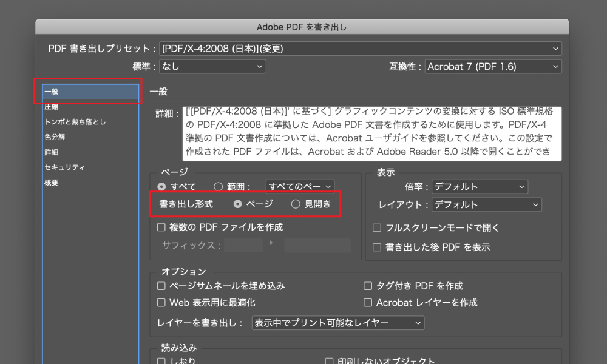Check the しおり checkbox
607x364 pixels.
click(x=161, y=362)
